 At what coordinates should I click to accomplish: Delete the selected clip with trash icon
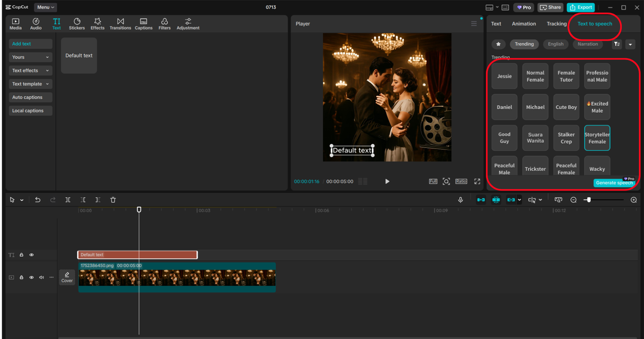113,200
